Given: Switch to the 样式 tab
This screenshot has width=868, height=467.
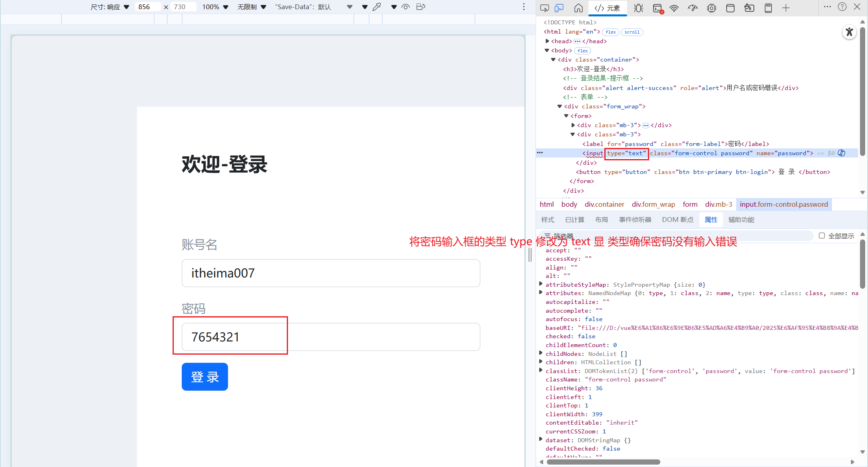Looking at the screenshot, I should tap(548, 220).
